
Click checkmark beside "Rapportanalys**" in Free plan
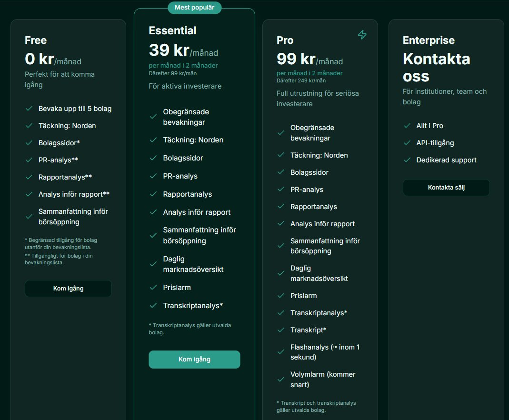pos(29,177)
